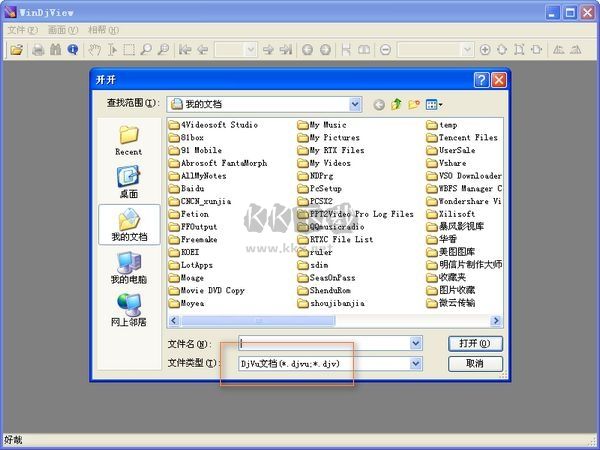Select the text selection tool icon
This screenshot has width=600, height=450.
112,50
